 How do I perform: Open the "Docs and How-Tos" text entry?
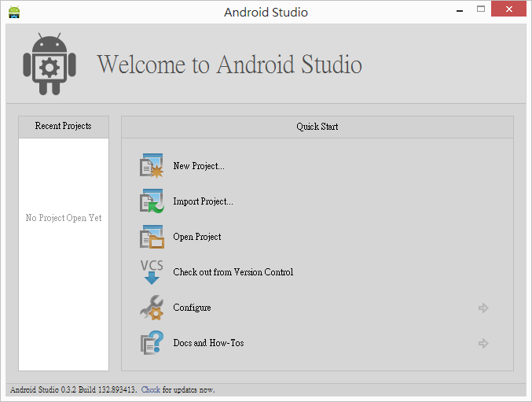click(208, 343)
